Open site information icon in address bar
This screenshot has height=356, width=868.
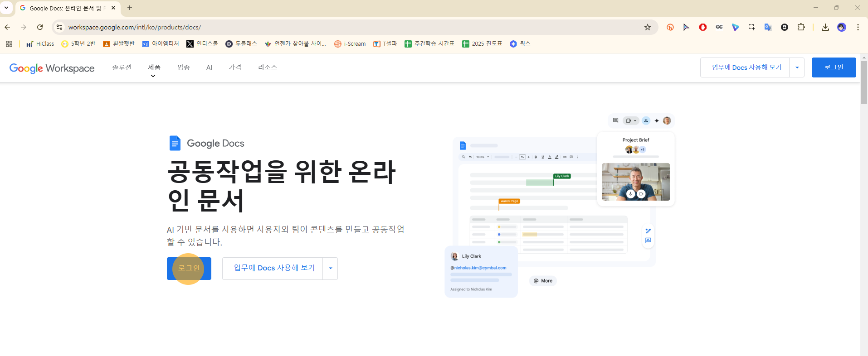click(x=59, y=27)
